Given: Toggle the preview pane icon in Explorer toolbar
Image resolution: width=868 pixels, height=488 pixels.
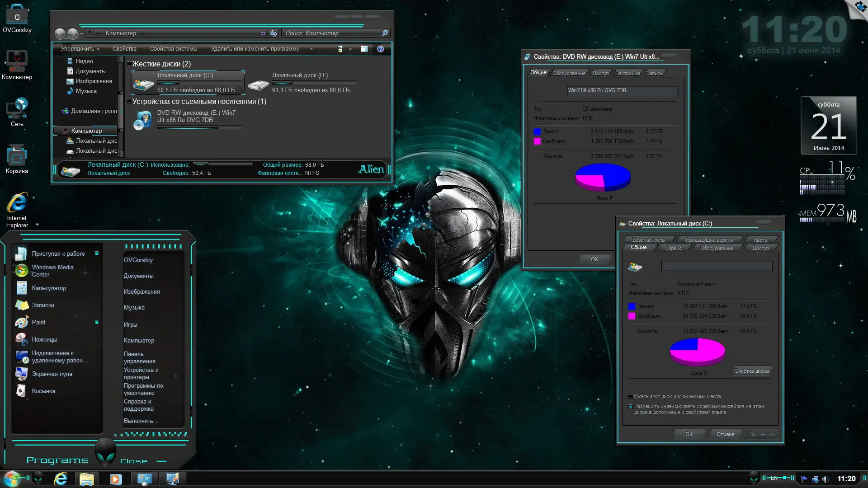Looking at the screenshot, I should click(364, 49).
